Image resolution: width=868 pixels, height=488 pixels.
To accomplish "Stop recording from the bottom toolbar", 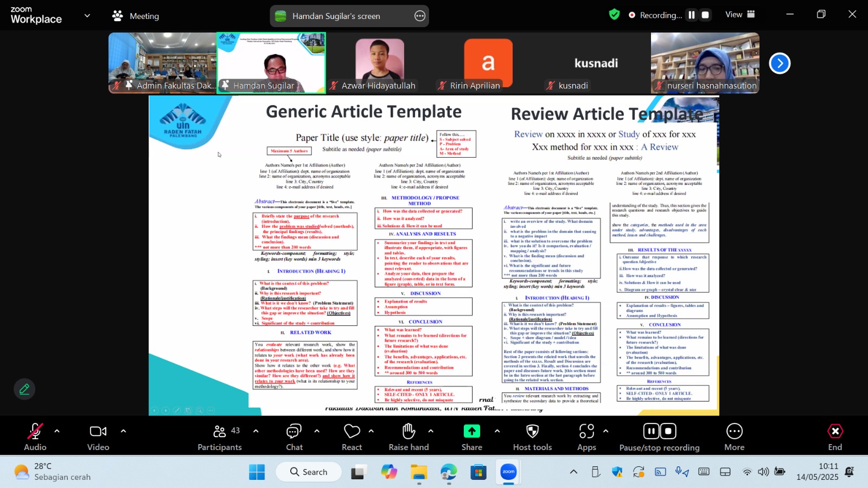I will pyautogui.click(x=668, y=431).
